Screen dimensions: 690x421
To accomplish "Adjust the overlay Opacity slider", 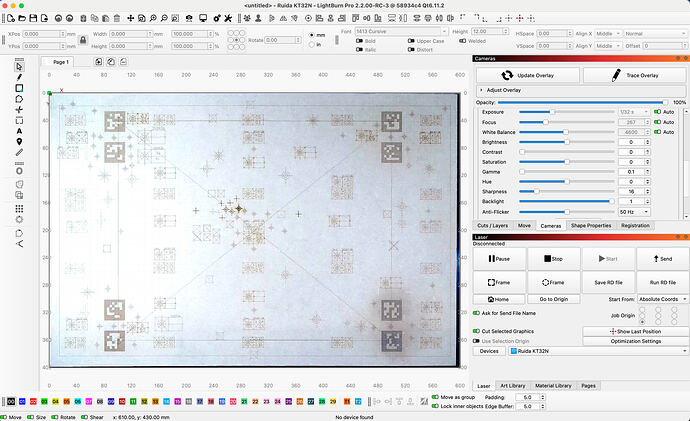I will [582, 102].
